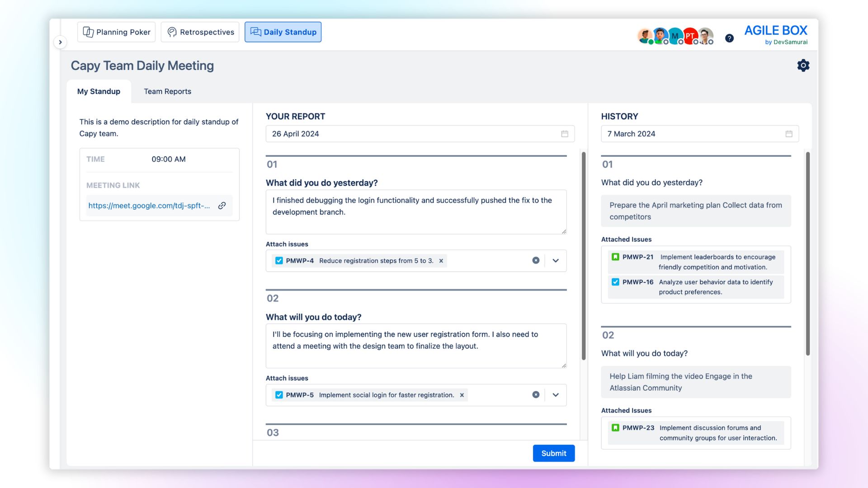Viewport: 868px width, 488px height.
Task: Click the Daily Standup speech bubble icon
Action: [x=255, y=32]
